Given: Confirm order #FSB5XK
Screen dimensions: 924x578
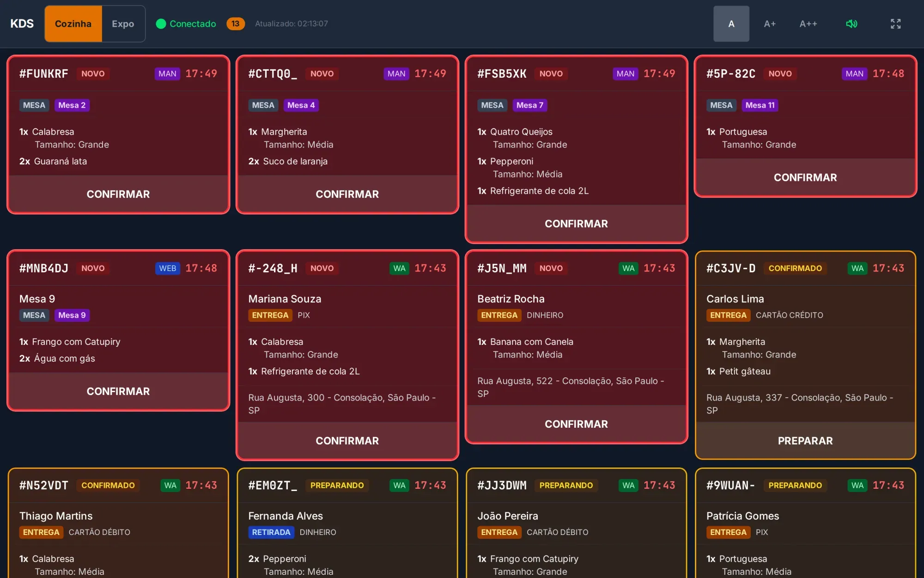Looking at the screenshot, I should pyautogui.click(x=576, y=224).
